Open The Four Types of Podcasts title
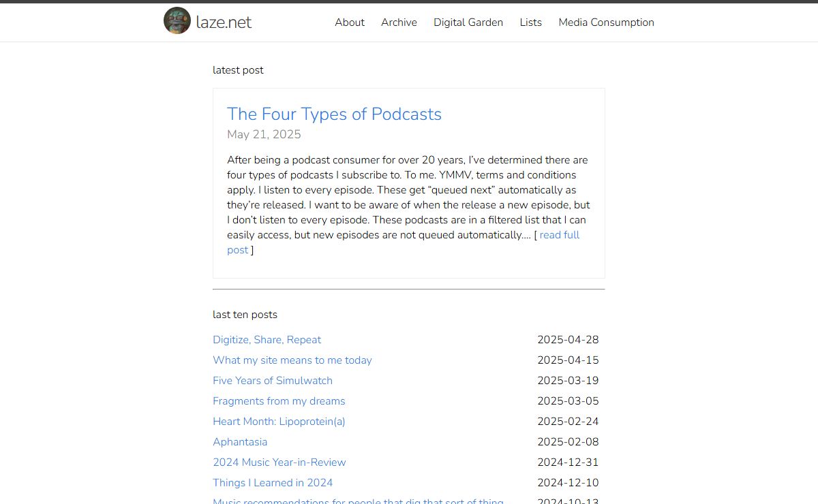Image resolution: width=818 pixels, height=504 pixels. pos(334,114)
